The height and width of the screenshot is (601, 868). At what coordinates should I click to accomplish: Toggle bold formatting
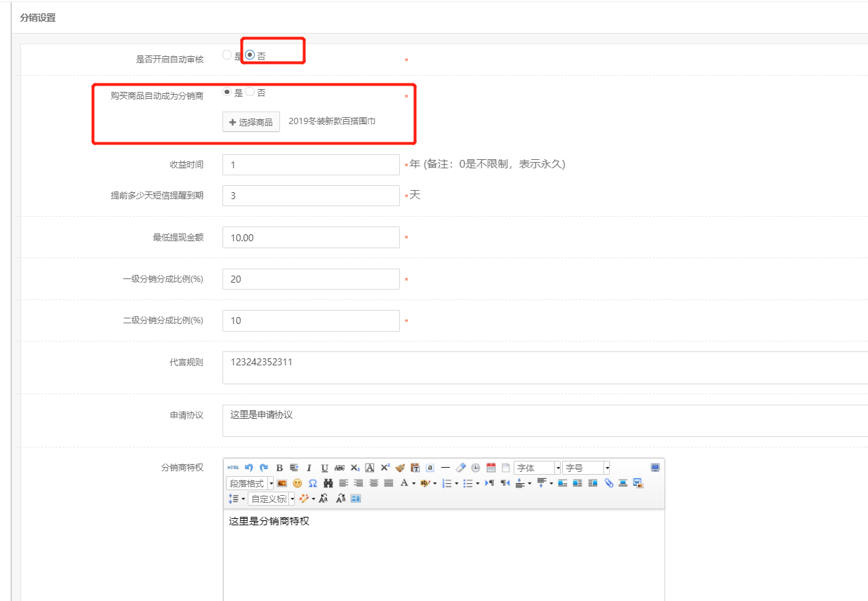[279, 468]
